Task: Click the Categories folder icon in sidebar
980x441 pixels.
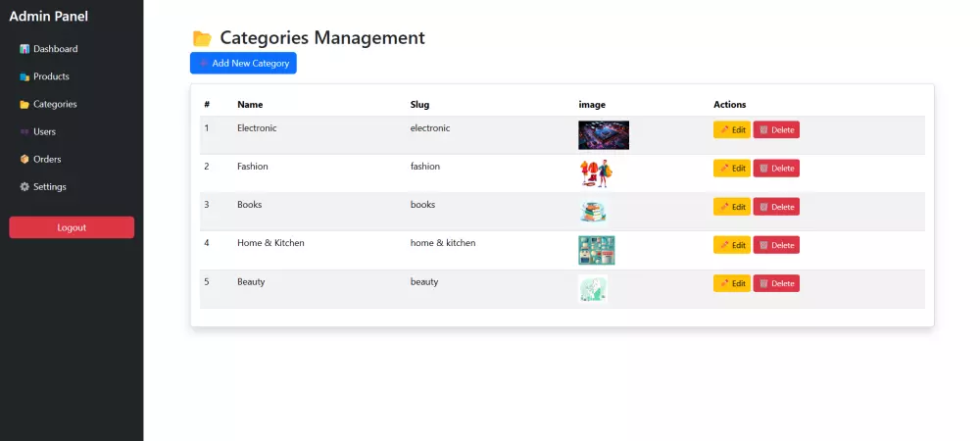Action: 24,104
